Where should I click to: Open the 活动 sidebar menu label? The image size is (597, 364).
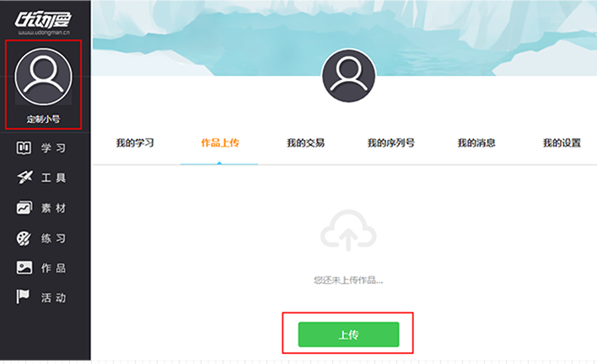point(53,297)
